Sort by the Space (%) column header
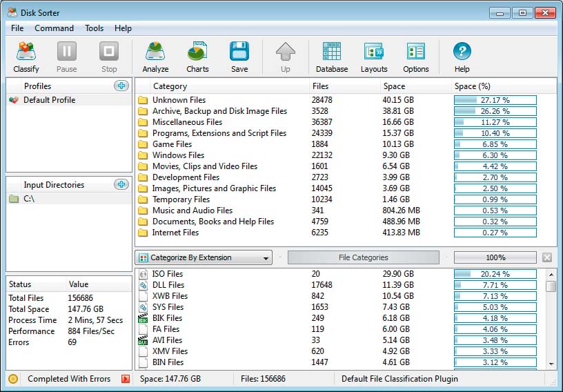The image size is (563, 392). (504, 86)
